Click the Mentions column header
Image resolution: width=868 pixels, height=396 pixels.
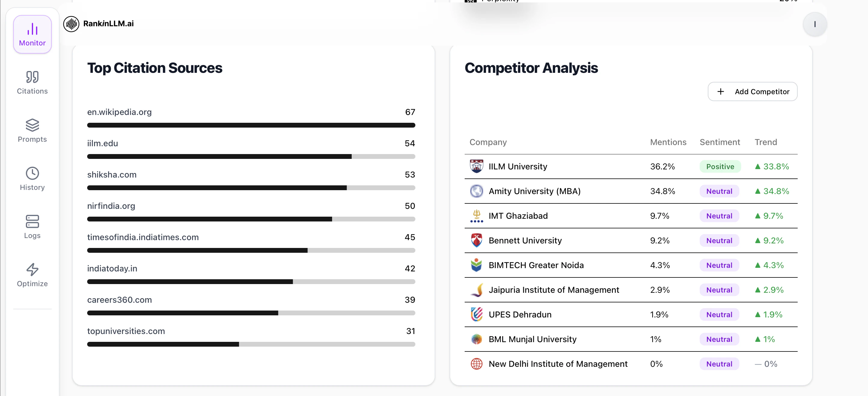(668, 142)
